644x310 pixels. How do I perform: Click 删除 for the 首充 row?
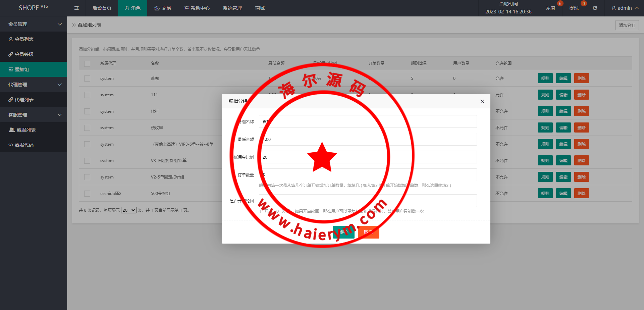[581, 79]
